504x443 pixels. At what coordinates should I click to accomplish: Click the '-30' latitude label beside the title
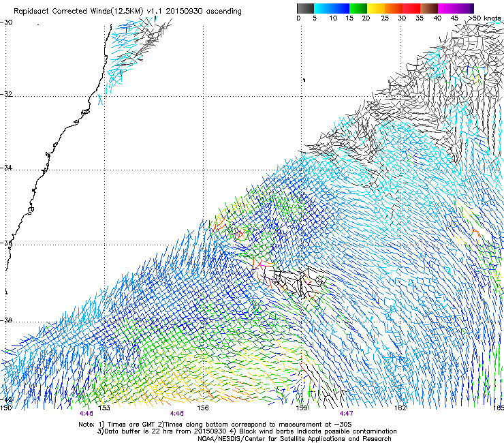[x=6, y=22]
